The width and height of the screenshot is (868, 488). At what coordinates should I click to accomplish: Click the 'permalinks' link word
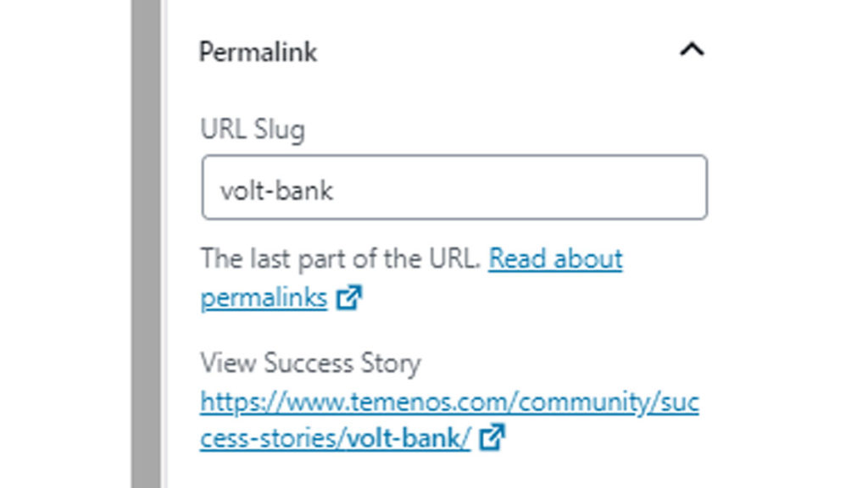click(264, 298)
